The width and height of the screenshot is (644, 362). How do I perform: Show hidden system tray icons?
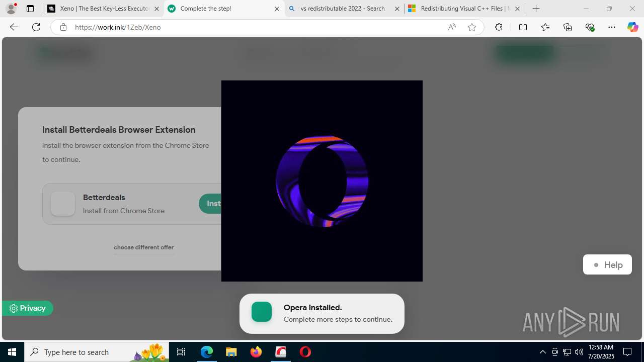coord(542,352)
